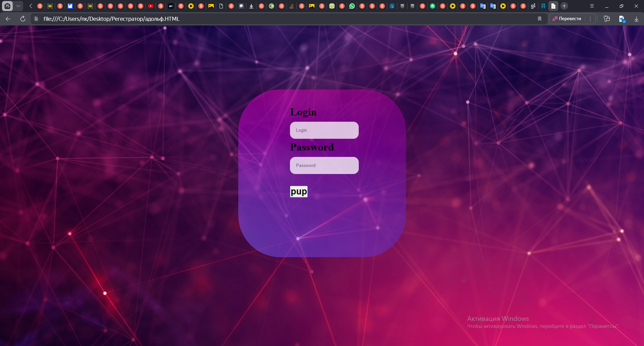Go back using the arrow icon
Viewport: 644px width, 346px height.
(8, 19)
